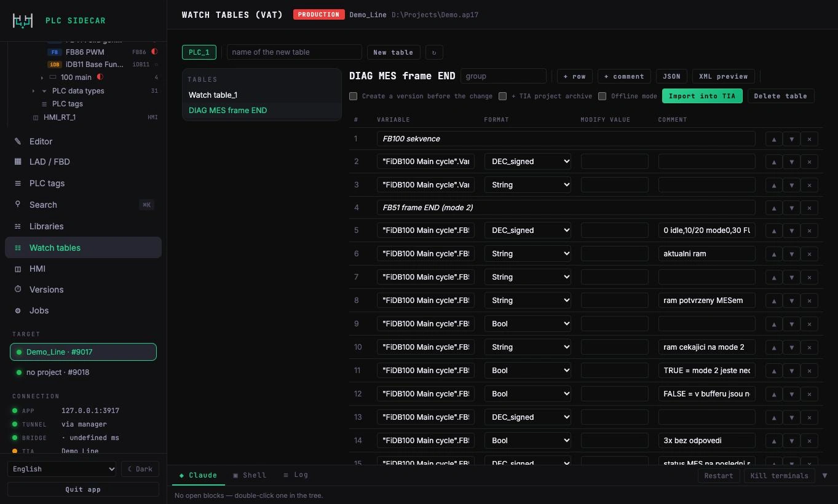Add a new row with + row

coord(575,76)
